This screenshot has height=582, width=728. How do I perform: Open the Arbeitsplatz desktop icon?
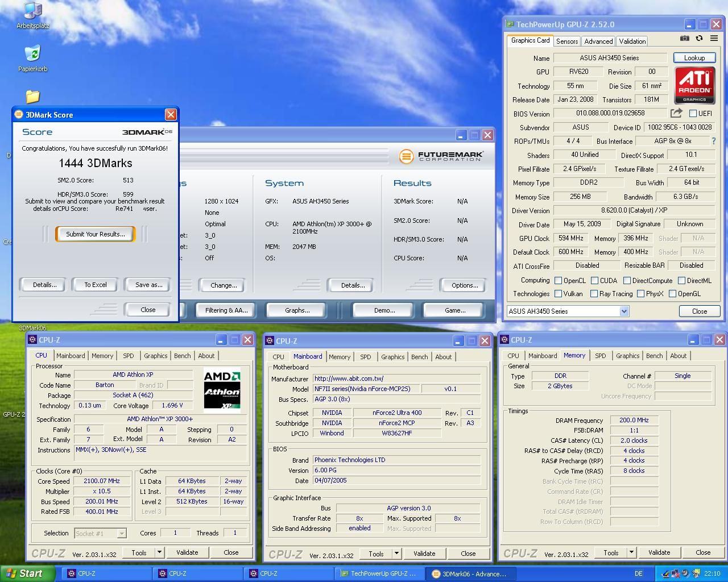click(32, 15)
